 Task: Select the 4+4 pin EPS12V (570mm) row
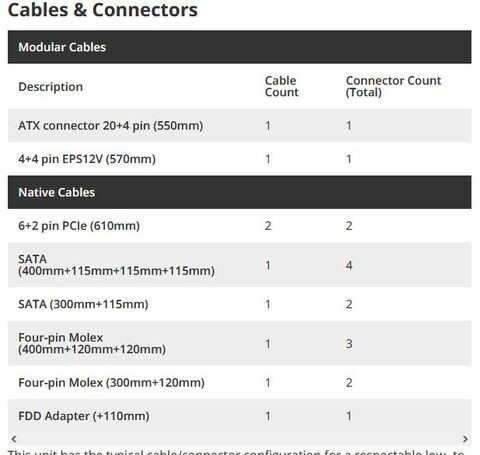coord(239,159)
